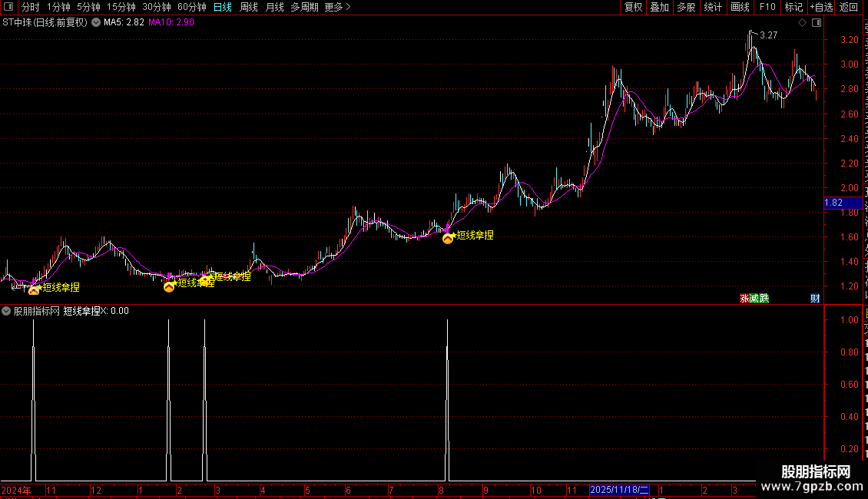This screenshot has height=499, width=868.
Task: Click the 股朋指标网 indicator name
Action: (36, 311)
